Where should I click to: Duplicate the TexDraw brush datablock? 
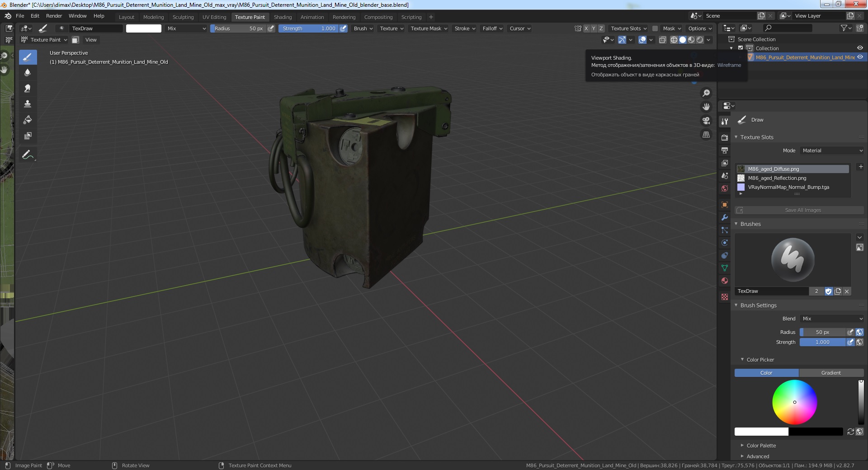(838, 291)
